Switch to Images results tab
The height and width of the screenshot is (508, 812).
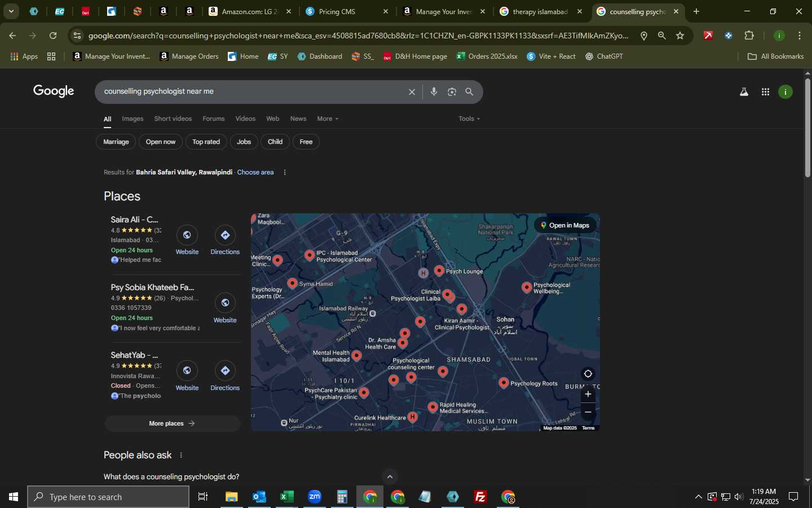pyautogui.click(x=133, y=119)
